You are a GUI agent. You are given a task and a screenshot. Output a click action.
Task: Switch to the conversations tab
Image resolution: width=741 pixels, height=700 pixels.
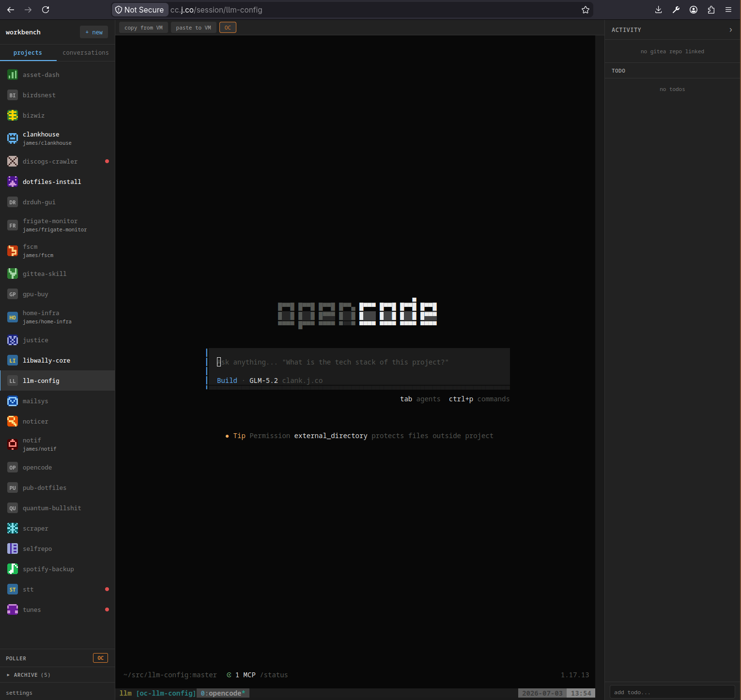point(86,52)
